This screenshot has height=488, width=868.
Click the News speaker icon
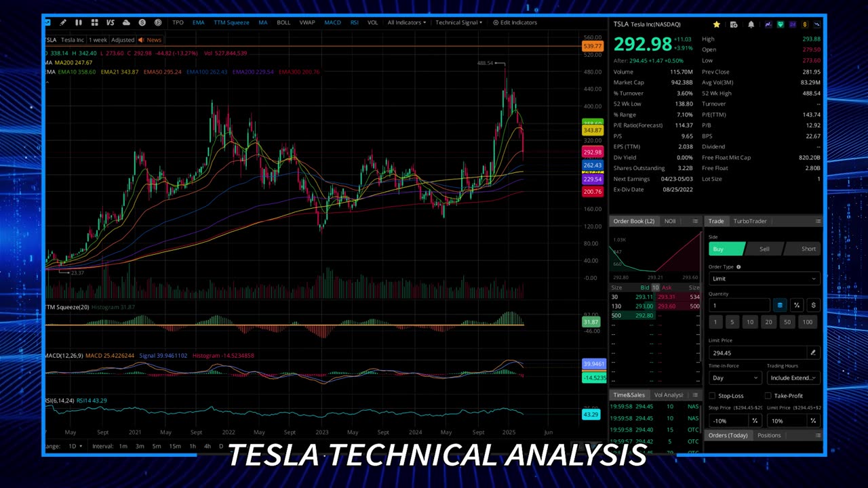click(x=142, y=40)
